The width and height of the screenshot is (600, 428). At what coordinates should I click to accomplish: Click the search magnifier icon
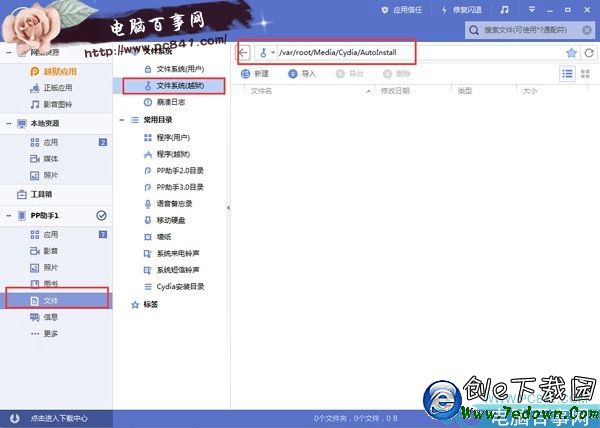point(474,30)
